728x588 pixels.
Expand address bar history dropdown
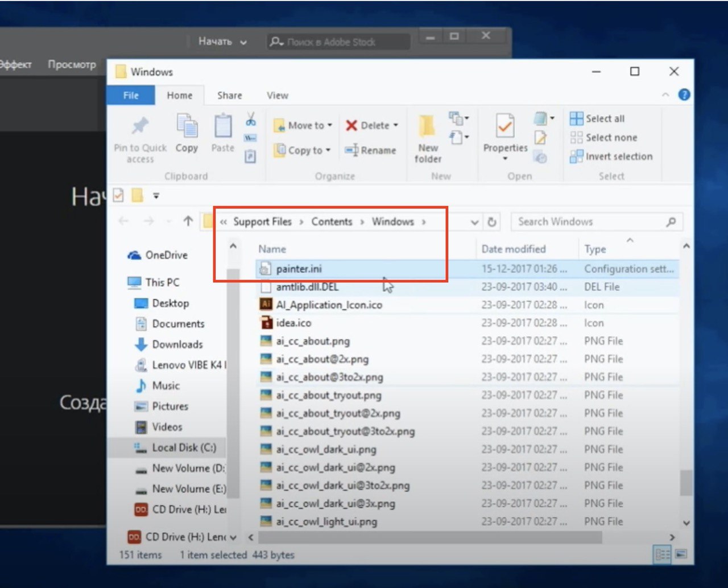point(474,223)
